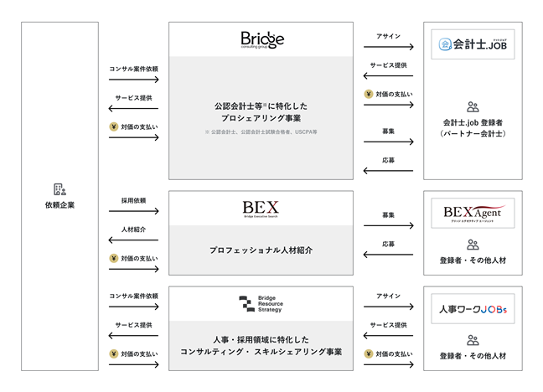Click people icon under BEX Agent logo
The height and width of the screenshot is (392, 543).
(473, 245)
